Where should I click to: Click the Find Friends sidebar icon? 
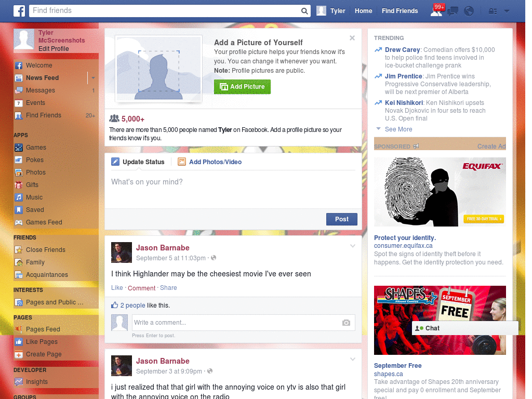(19, 115)
